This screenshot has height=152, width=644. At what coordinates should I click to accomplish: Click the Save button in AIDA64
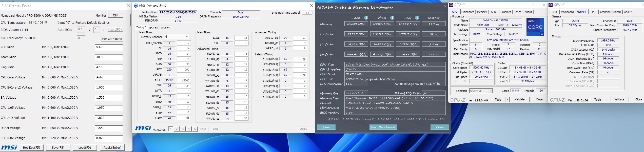point(326,127)
